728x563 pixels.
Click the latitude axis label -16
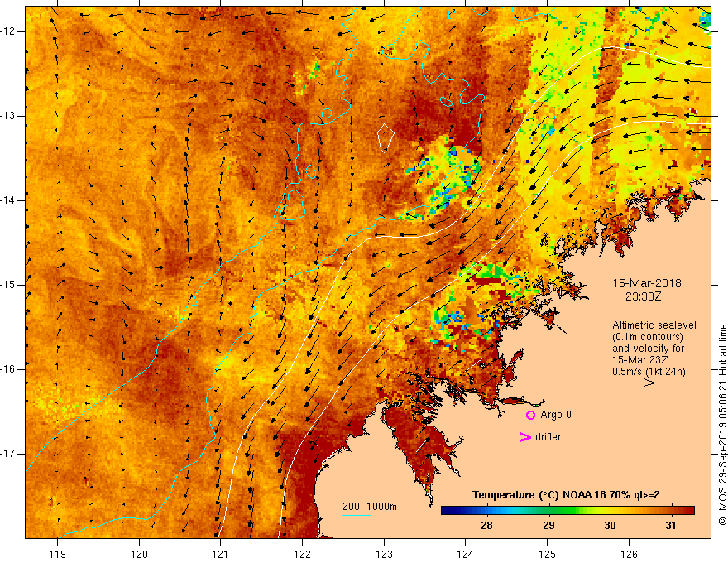8,369
